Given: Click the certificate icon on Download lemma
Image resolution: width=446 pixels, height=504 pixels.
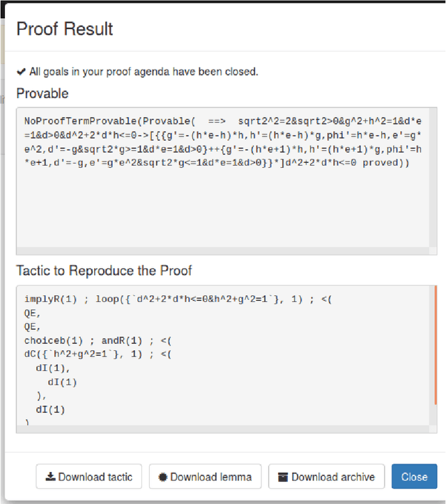Looking at the screenshot, I should tap(163, 477).
